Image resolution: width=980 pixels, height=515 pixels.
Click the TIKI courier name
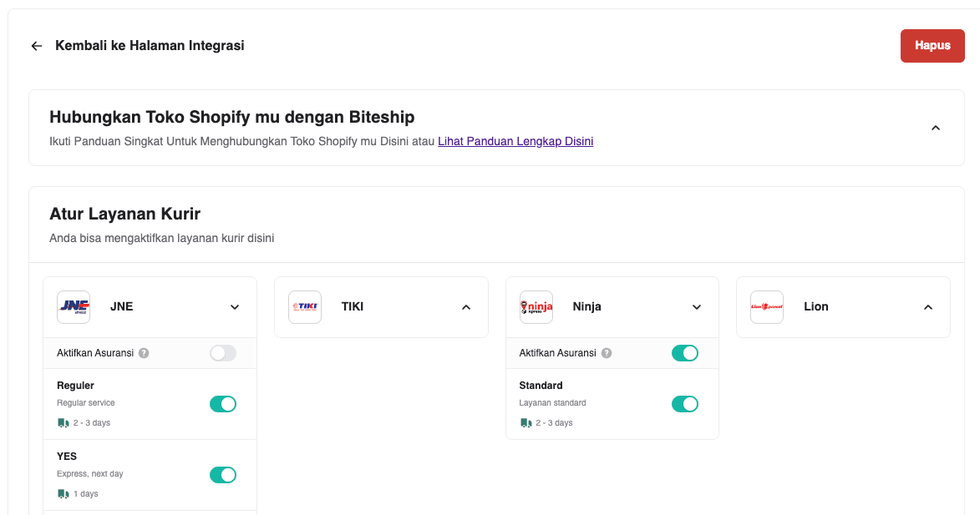(x=353, y=306)
